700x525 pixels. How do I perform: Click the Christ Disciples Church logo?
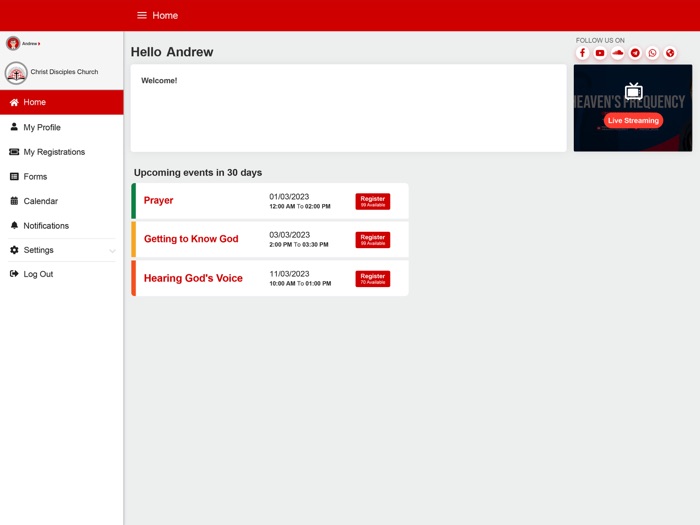(16, 72)
